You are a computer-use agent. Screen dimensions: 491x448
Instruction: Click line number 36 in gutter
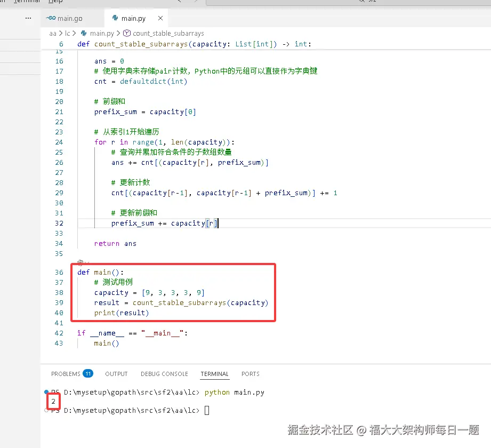tap(59, 272)
